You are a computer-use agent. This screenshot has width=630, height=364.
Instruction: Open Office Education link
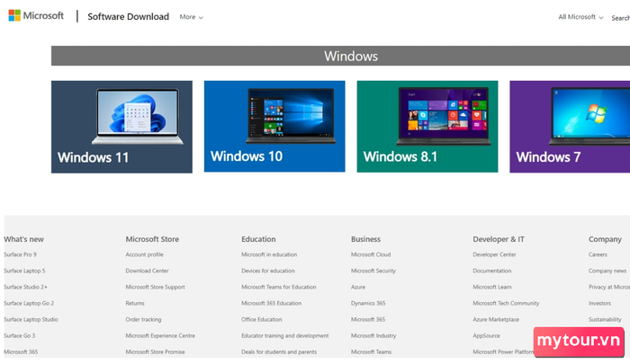click(262, 319)
